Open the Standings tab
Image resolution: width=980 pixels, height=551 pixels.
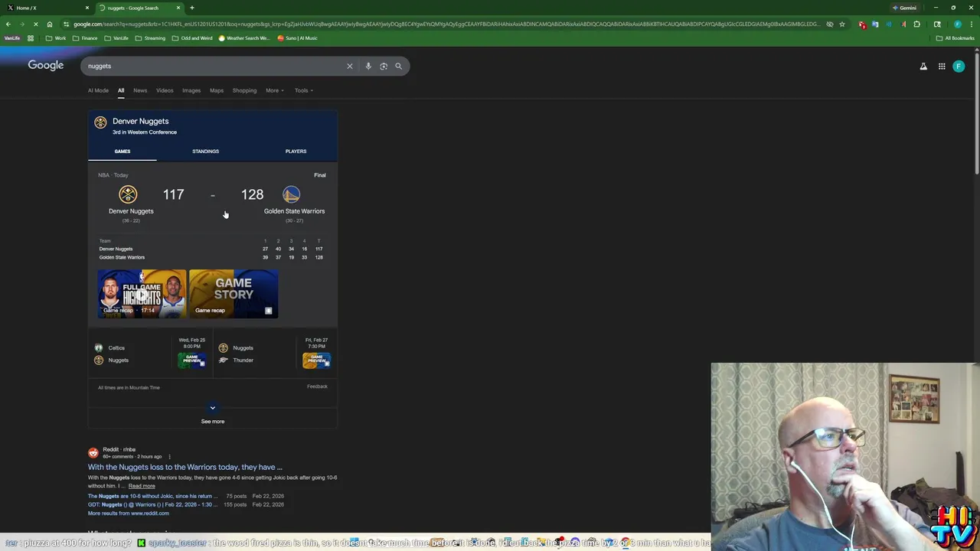click(x=205, y=152)
